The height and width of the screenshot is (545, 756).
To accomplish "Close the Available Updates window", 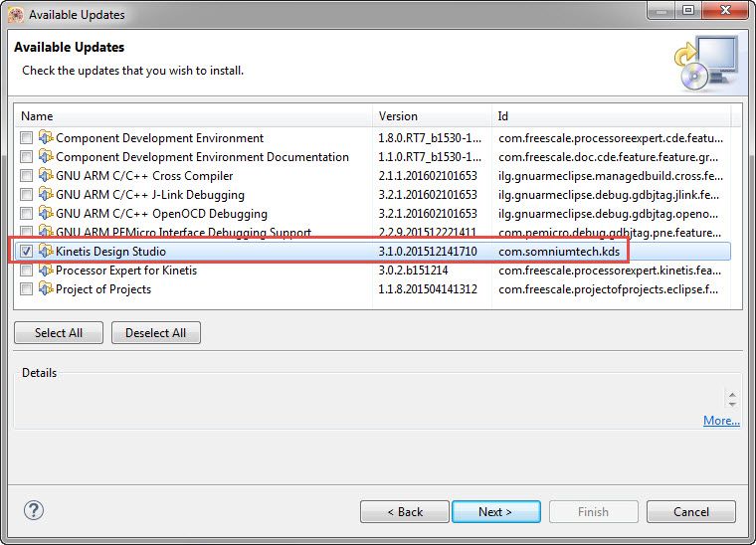I will [725, 10].
